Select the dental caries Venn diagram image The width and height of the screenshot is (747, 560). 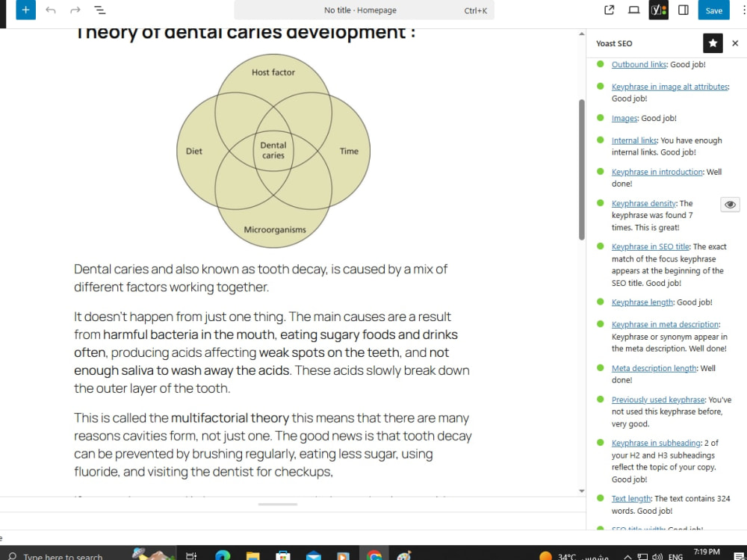pos(273,151)
